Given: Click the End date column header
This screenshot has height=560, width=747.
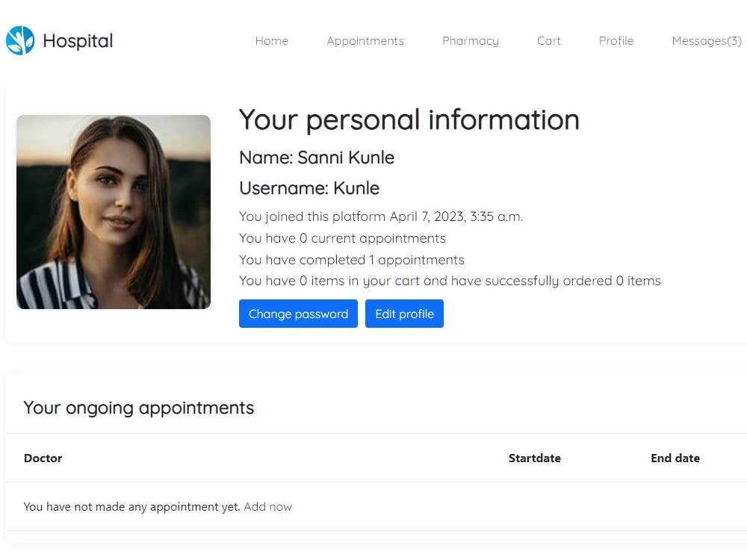Looking at the screenshot, I should click(675, 458).
